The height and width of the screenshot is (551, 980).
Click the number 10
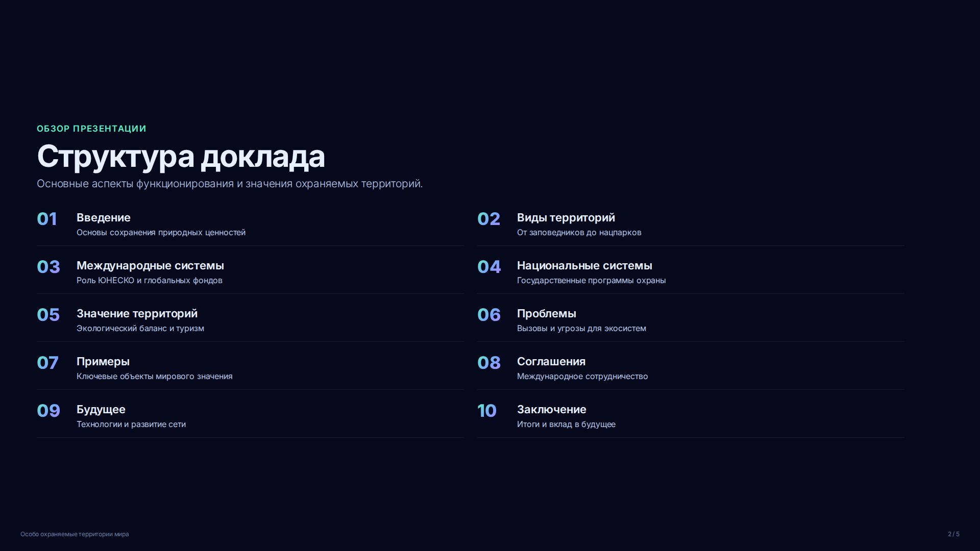(x=487, y=411)
